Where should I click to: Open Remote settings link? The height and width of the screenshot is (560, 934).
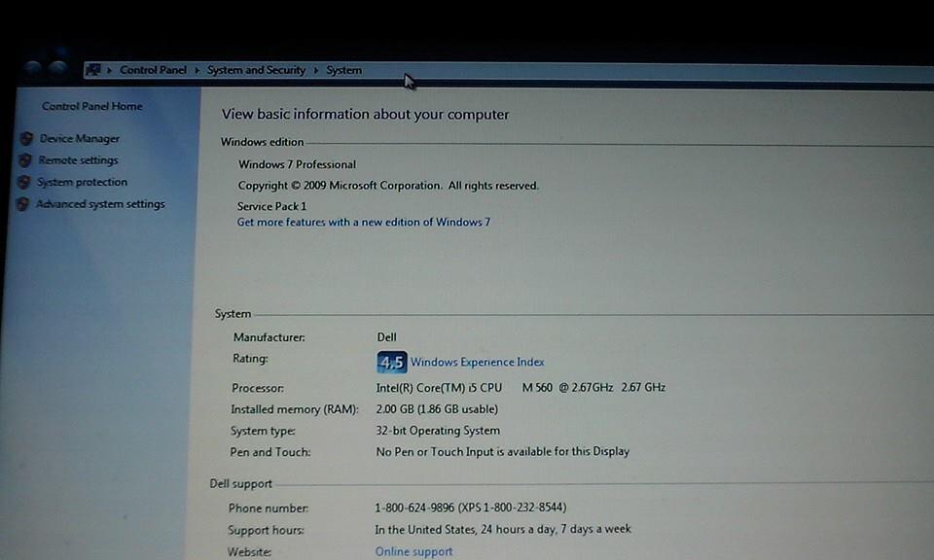78,160
